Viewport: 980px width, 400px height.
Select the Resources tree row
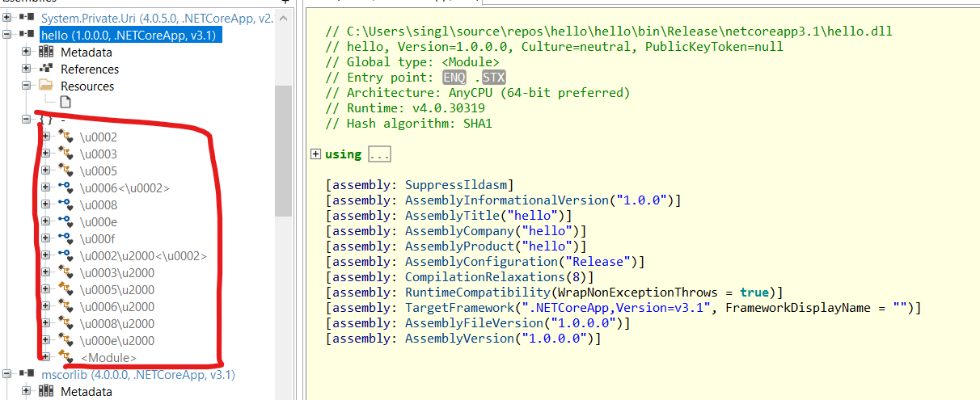(87, 86)
